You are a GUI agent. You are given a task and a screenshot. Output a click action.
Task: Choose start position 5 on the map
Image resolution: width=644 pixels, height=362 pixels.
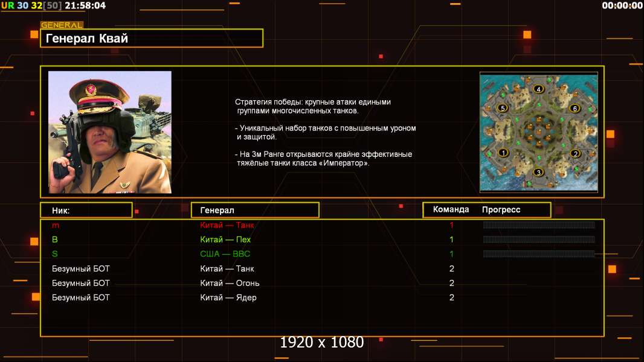(x=502, y=109)
